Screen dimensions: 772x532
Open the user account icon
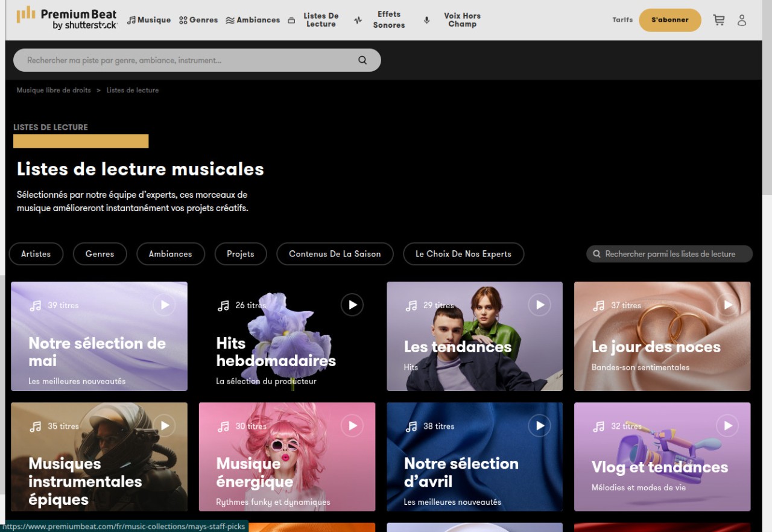(x=742, y=20)
